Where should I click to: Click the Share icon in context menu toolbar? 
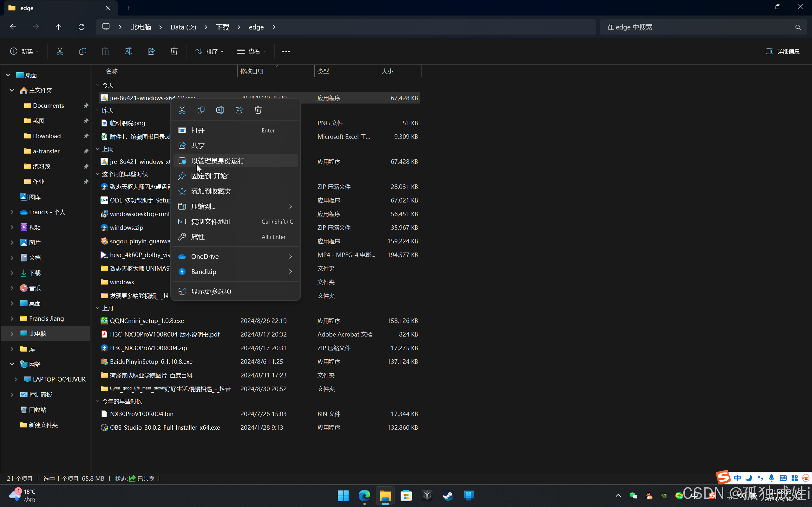point(239,110)
